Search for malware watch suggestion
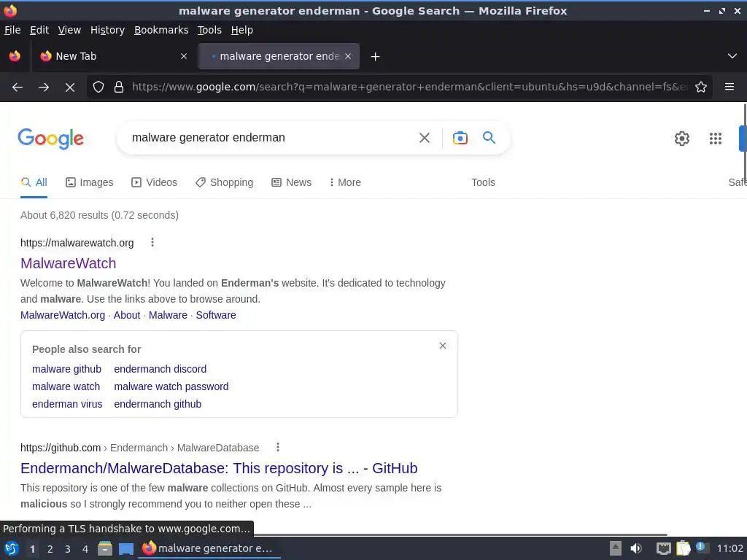The image size is (747, 560). point(66,386)
